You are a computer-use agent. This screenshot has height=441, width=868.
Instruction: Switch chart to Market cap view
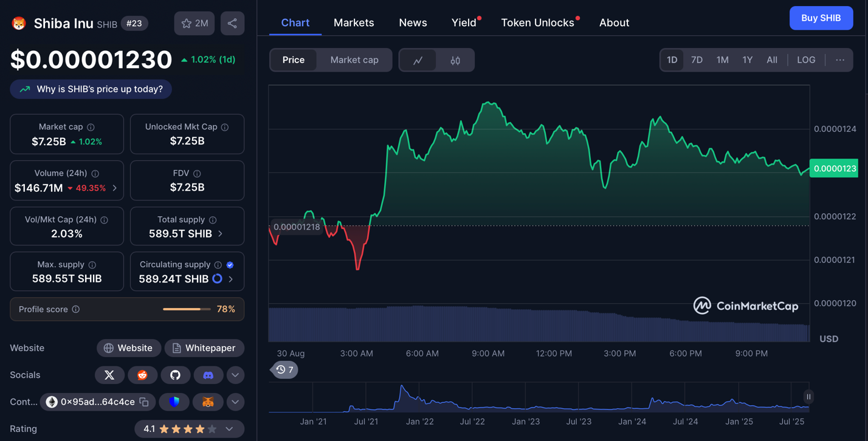[354, 60]
